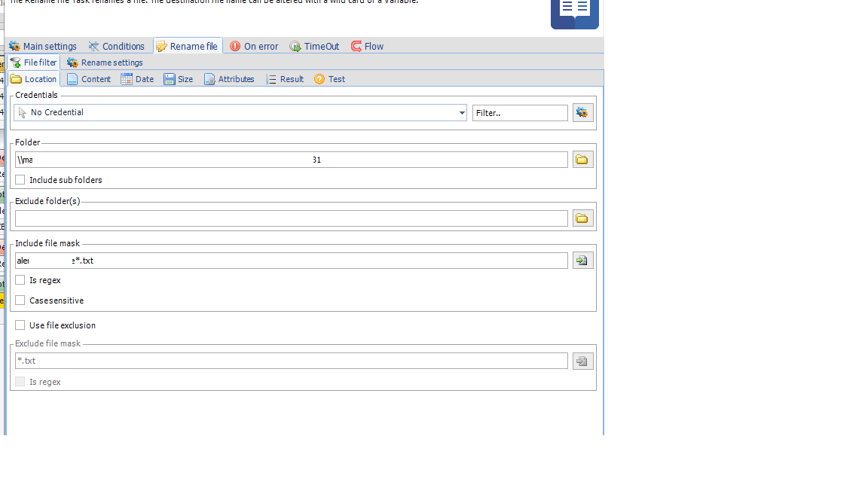Browse for folder using folder icon

[582, 160]
